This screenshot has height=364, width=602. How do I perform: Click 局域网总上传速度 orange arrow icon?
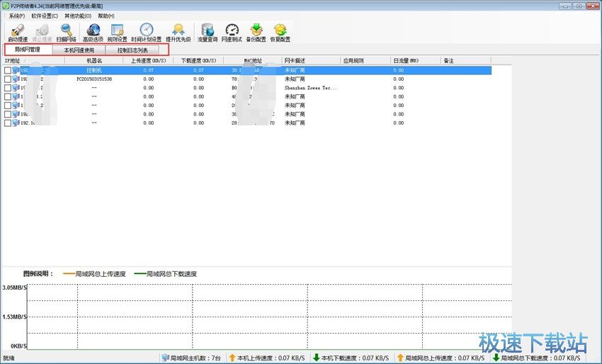pos(400,358)
